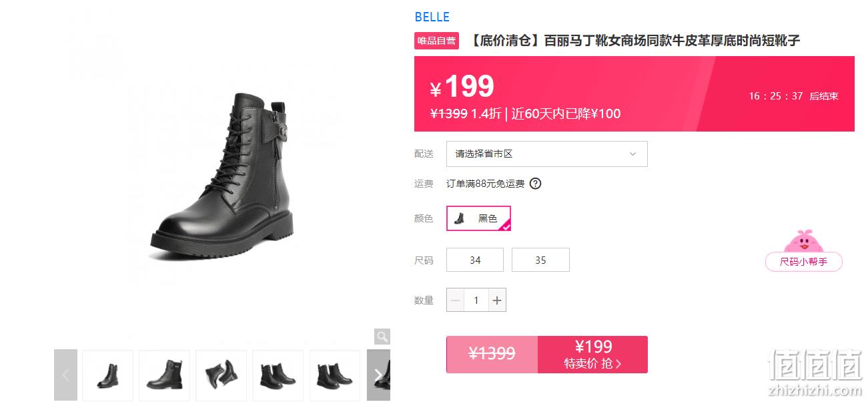Click the dropdown chevron in delivery selector
The width and height of the screenshot is (868, 402).
(632, 154)
